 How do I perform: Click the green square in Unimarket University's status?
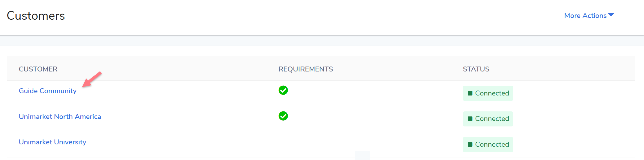[470, 144]
